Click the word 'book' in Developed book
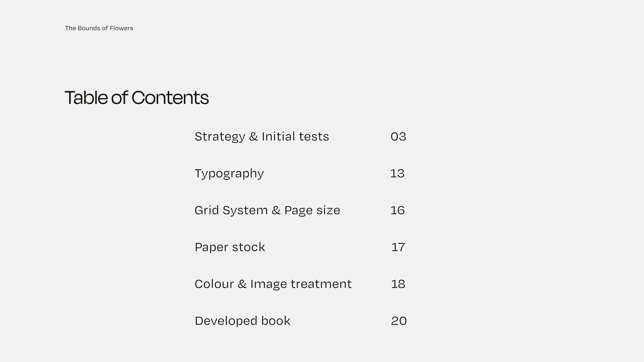Screen dimensions: 644x362 click(x=276, y=321)
